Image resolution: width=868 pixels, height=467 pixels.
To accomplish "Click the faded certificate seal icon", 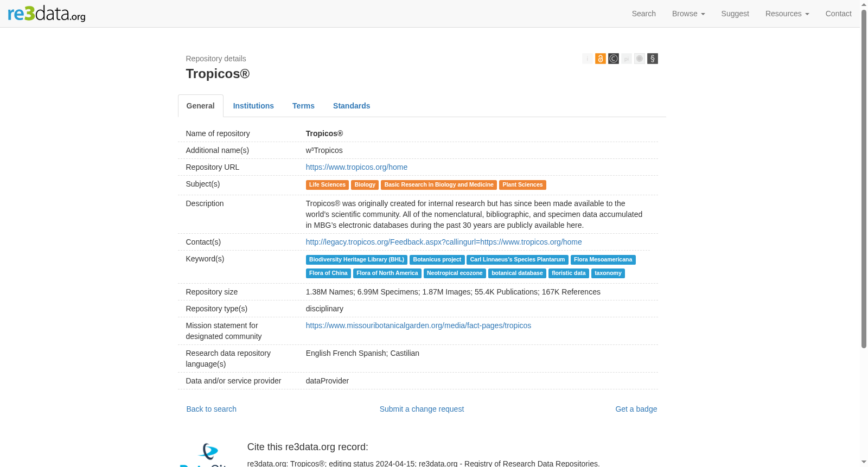I will (x=640, y=59).
